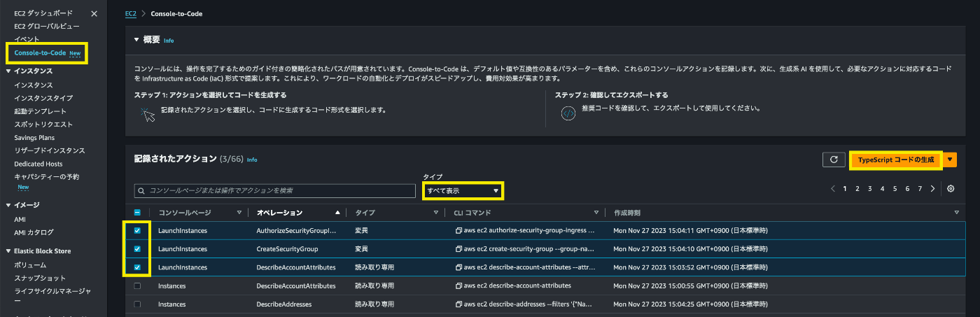Check the DescribeAddresses row checkbox
This screenshot has height=317, width=980.
pos(137,304)
